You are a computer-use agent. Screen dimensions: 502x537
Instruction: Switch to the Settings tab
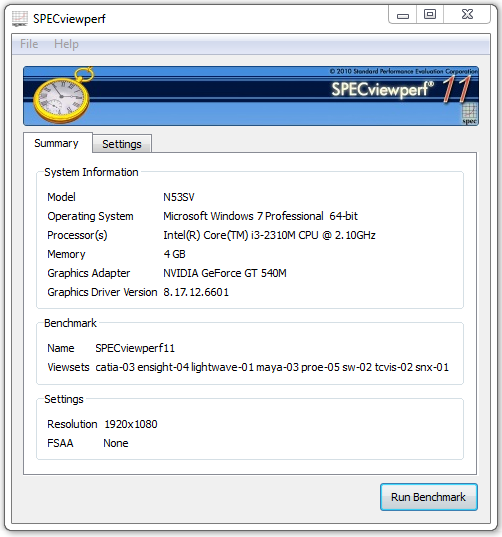pyautogui.click(x=122, y=144)
